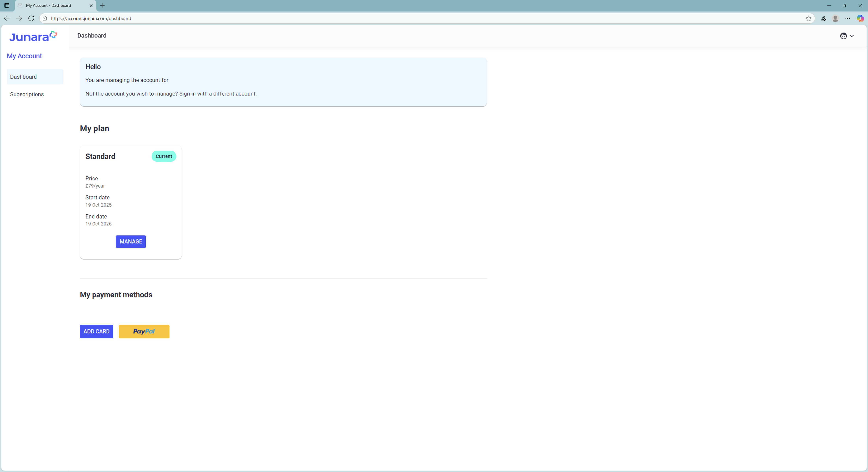Open the tab actions menu icon
This screenshot has width=868, height=472.
point(7,5)
